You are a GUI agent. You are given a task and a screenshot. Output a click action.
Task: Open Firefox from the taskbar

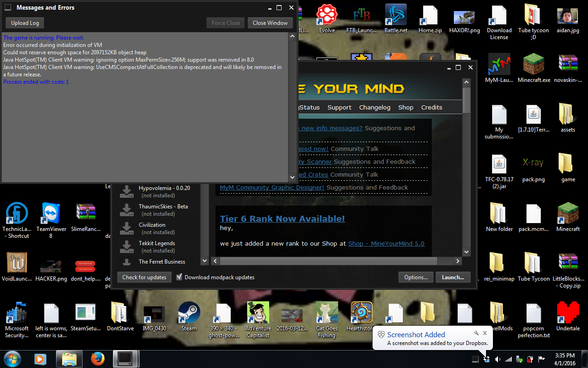[x=98, y=358]
